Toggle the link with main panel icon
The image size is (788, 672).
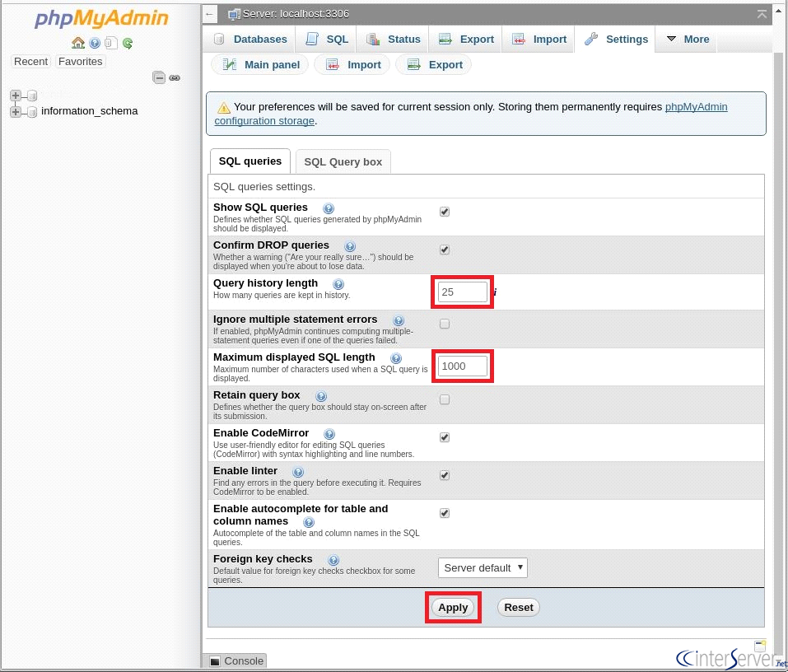pyautogui.click(x=175, y=78)
